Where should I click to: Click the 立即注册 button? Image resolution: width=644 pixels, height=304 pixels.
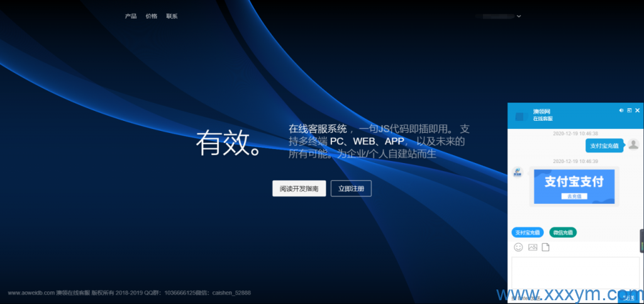[x=351, y=188]
